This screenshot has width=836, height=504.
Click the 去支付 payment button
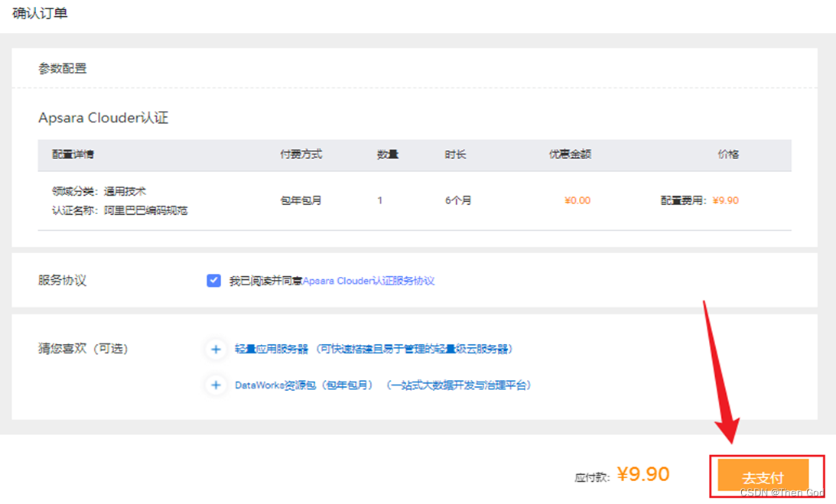(763, 476)
